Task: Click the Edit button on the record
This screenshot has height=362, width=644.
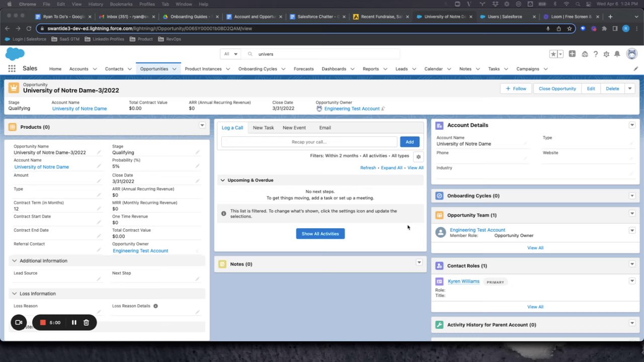Action: 591,88
